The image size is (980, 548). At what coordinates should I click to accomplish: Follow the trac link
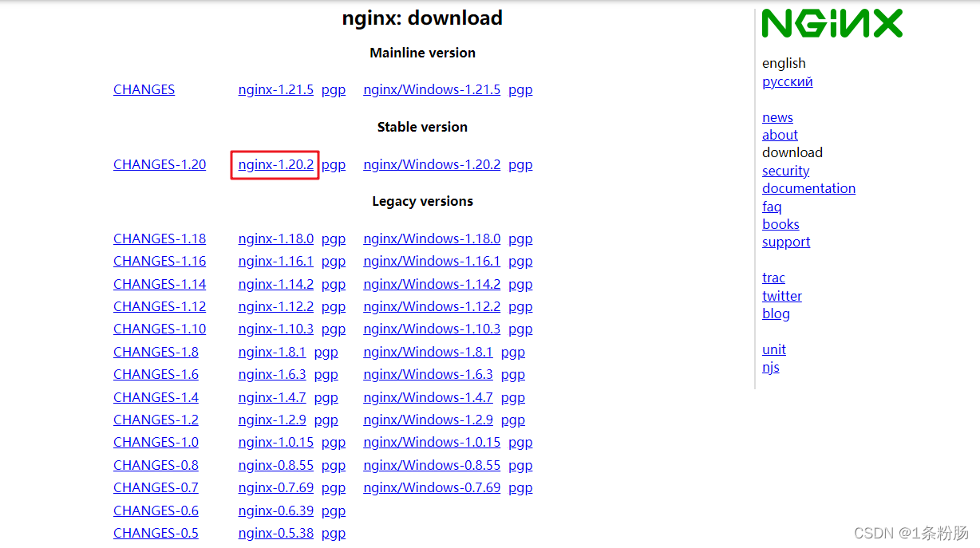(x=773, y=278)
